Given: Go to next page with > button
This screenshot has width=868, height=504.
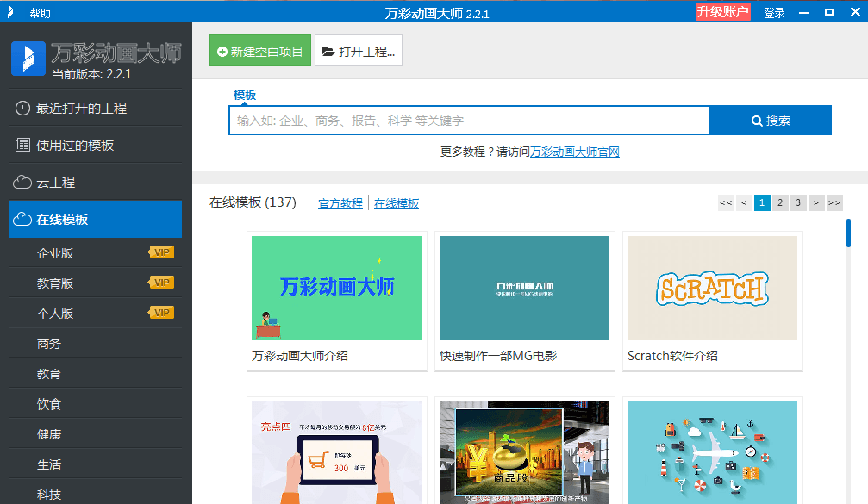Looking at the screenshot, I should (x=816, y=202).
